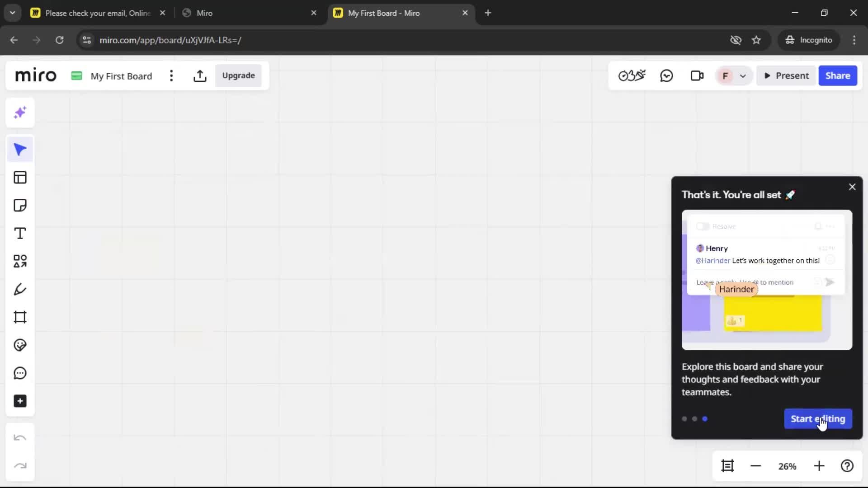The height and width of the screenshot is (488, 868).
Task: Open the help question mark
Action: click(847, 466)
